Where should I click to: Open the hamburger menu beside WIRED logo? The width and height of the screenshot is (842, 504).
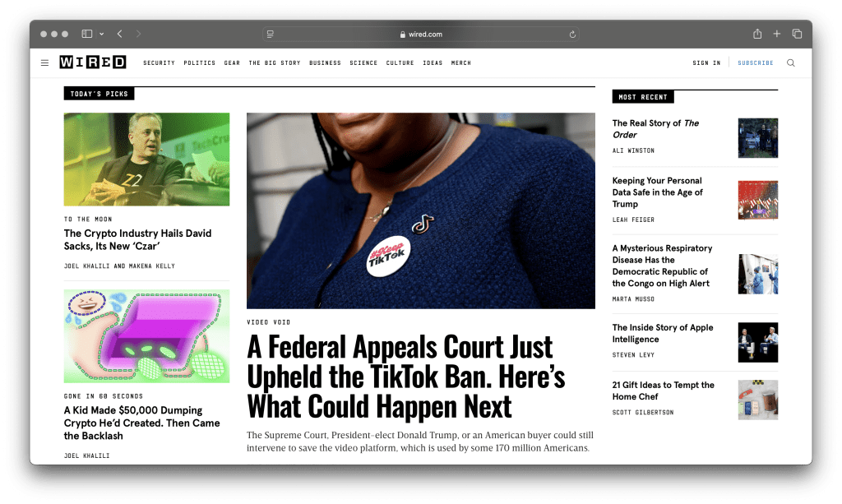point(44,62)
